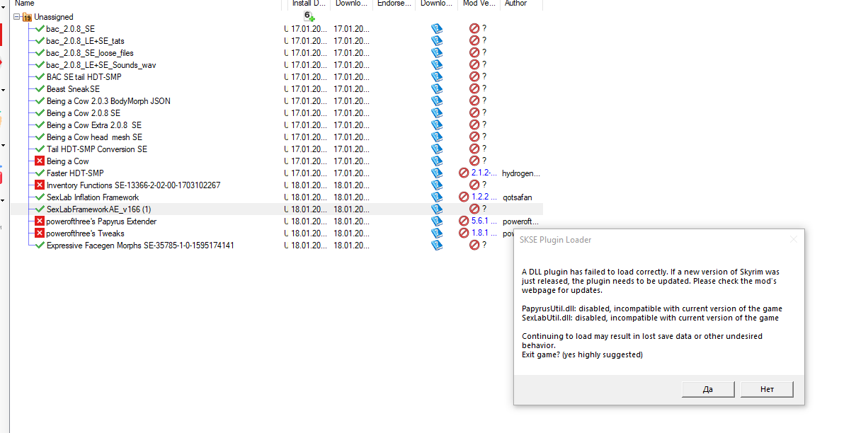Click the red prohibited icon for powerofthree's Tweaks
Viewport: 868px width, 433px height.
464,233
